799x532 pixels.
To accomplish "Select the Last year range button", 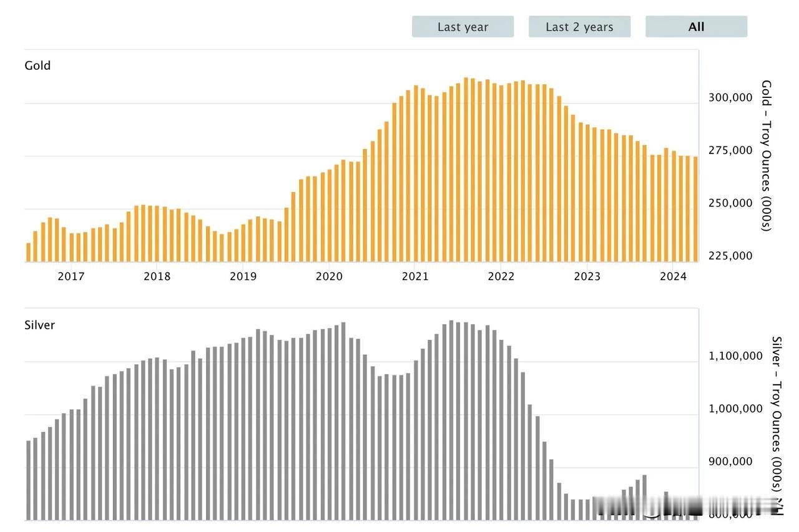I will coord(463,27).
